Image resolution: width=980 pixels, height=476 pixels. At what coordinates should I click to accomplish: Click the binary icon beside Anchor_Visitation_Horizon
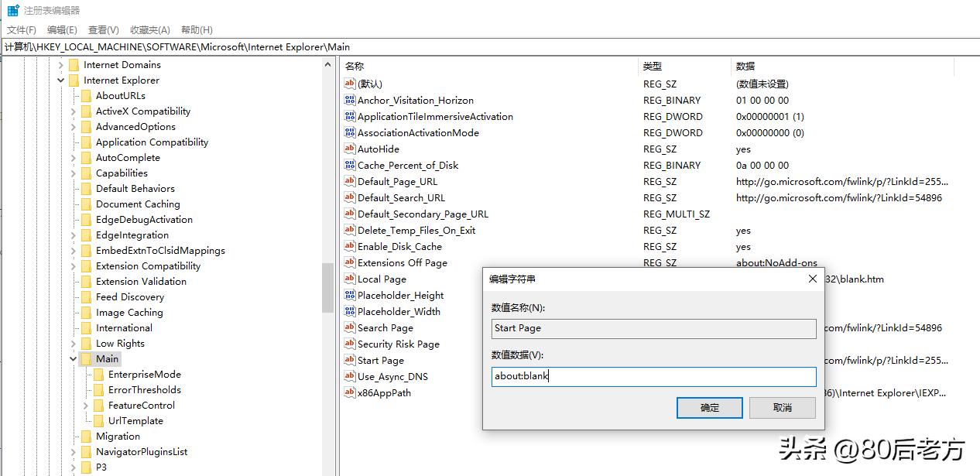tap(350, 100)
